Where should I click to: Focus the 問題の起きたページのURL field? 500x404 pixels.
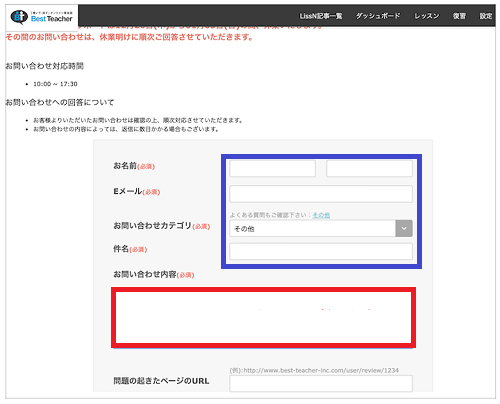tap(321, 383)
